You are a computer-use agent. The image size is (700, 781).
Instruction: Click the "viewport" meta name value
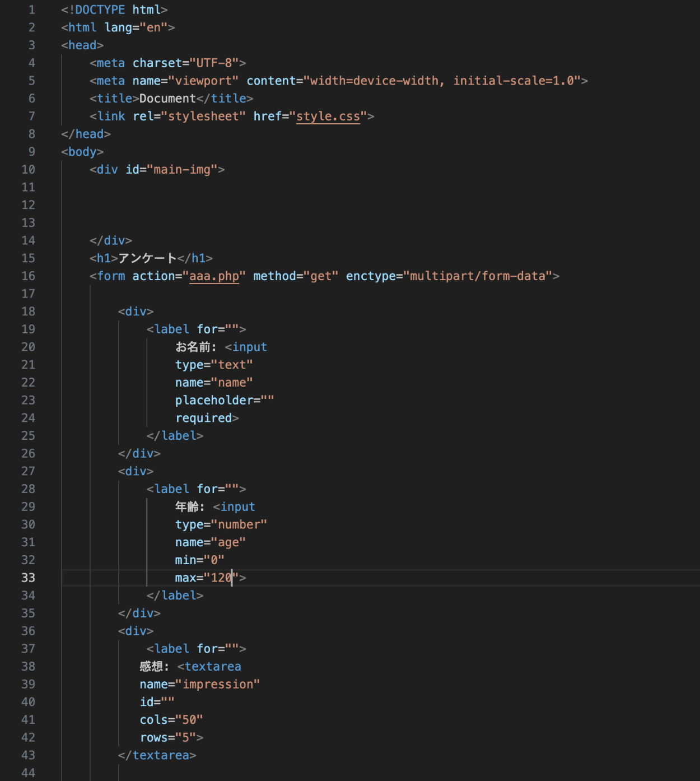tap(203, 81)
